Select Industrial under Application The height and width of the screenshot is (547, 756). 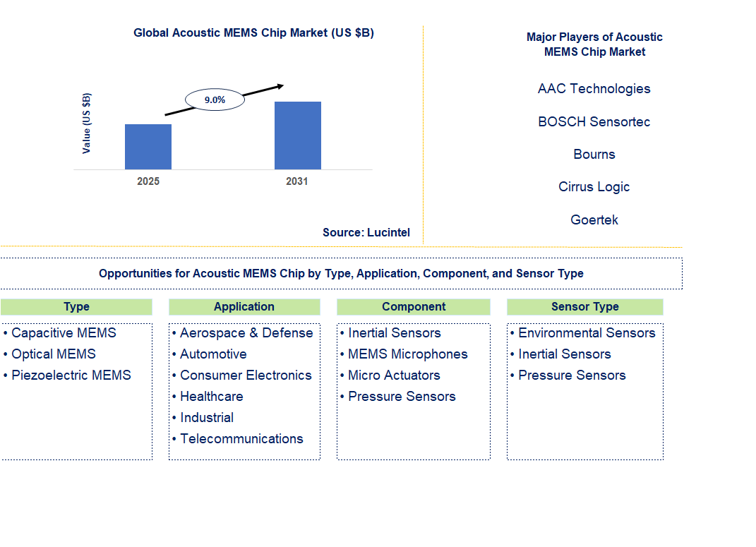point(207,418)
